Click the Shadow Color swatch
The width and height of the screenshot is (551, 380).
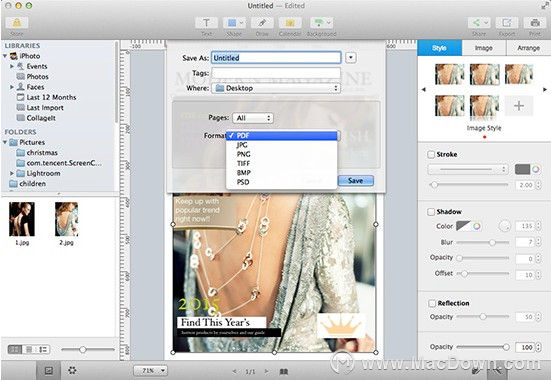point(463,226)
